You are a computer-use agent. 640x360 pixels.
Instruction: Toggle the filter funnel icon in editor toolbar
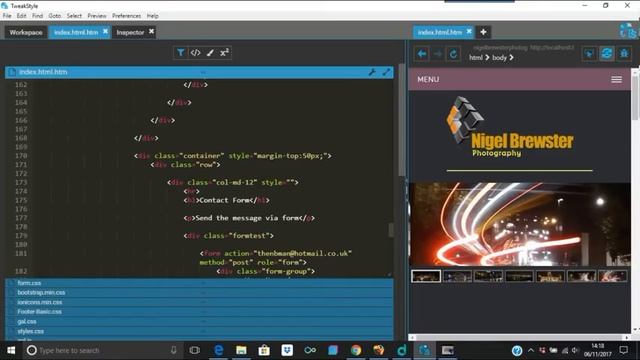tap(180, 53)
